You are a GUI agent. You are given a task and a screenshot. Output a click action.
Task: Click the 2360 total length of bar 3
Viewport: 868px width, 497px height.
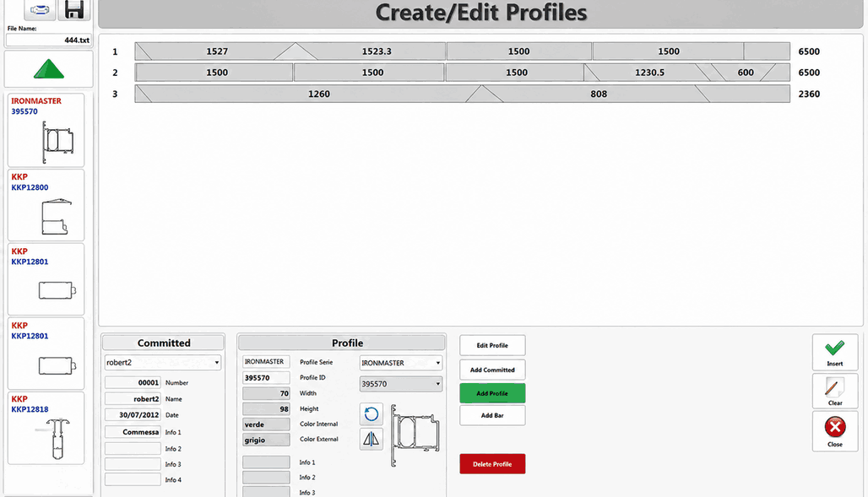(x=809, y=95)
